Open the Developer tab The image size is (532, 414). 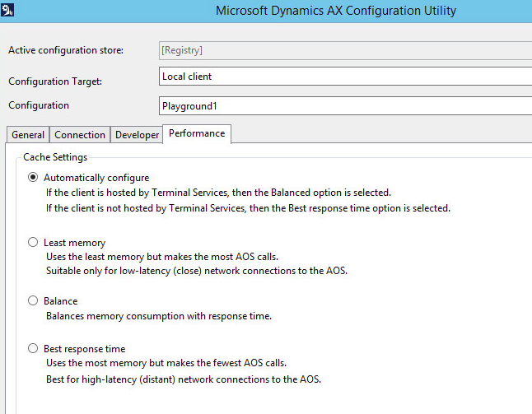pyautogui.click(x=137, y=135)
